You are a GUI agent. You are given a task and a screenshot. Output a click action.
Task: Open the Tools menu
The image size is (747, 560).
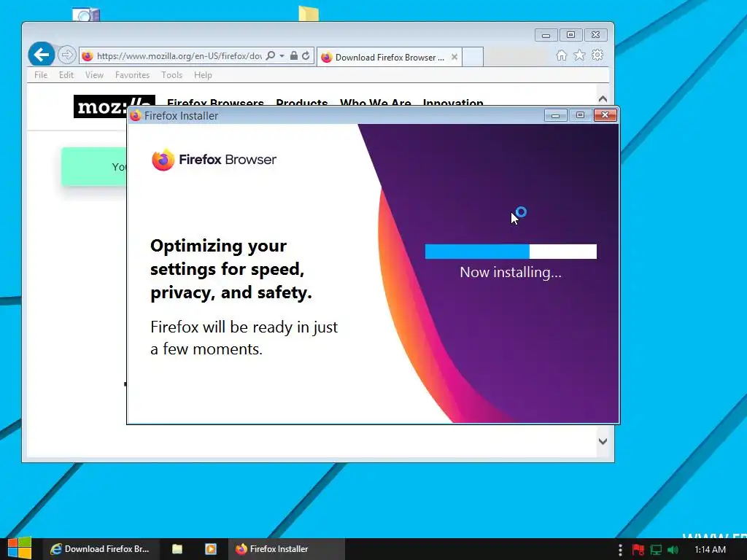point(172,75)
